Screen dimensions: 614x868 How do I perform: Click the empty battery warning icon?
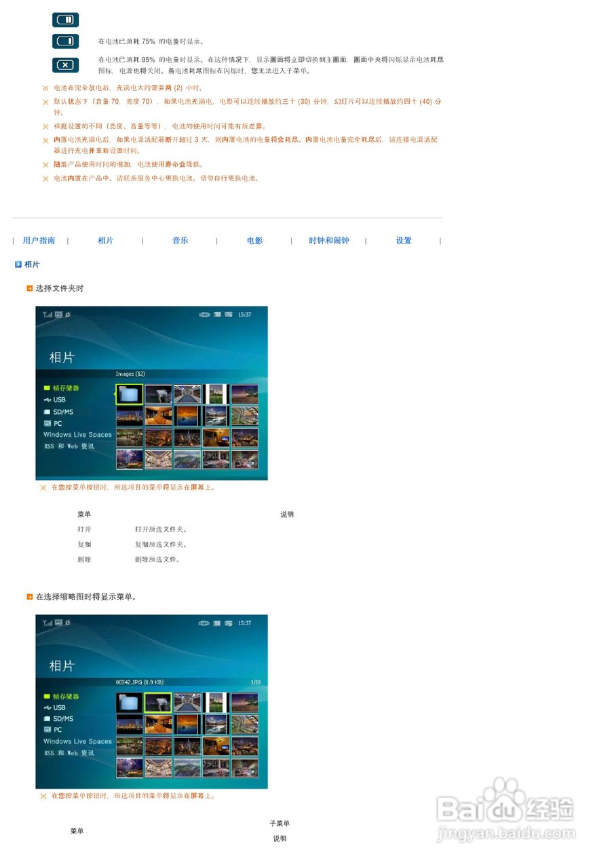[65, 64]
